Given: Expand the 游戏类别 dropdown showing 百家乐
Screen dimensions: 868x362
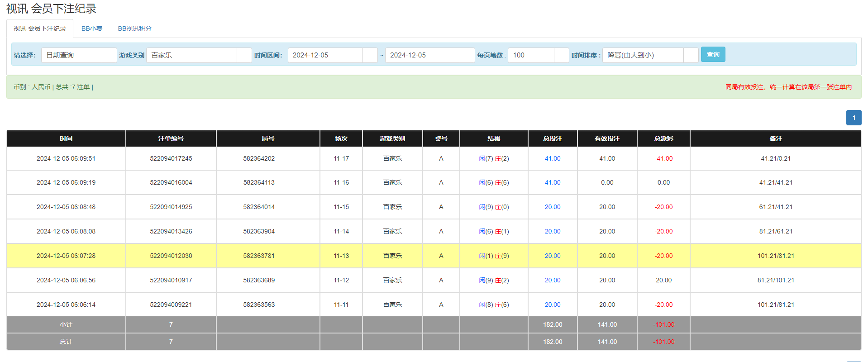Looking at the screenshot, I should click(199, 55).
